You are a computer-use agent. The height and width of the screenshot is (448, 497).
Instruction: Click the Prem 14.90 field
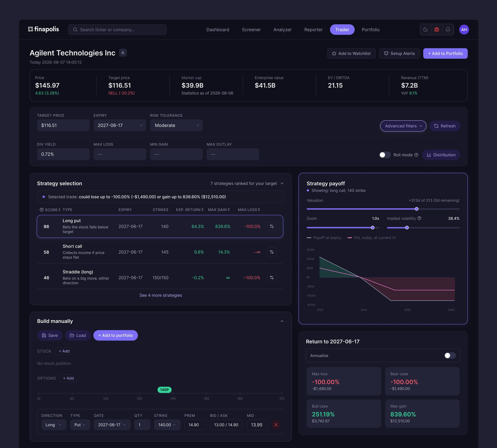click(x=195, y=425)
